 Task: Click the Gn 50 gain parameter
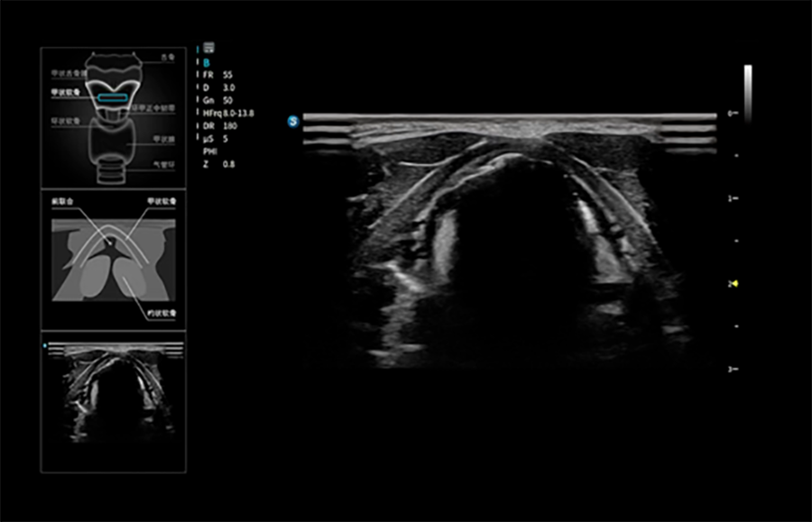pyautogui.click(x=217, y=101)
